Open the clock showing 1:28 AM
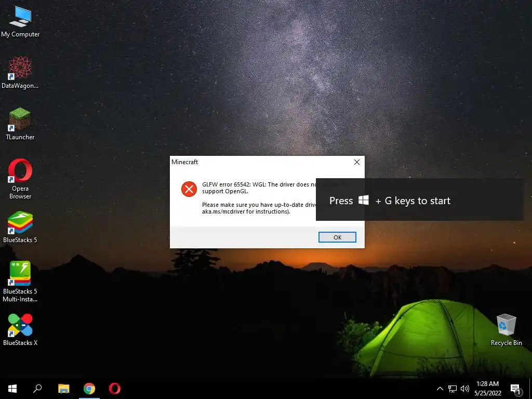The height and width of the screenshot is (399, 532). click(x=487, y=389)
